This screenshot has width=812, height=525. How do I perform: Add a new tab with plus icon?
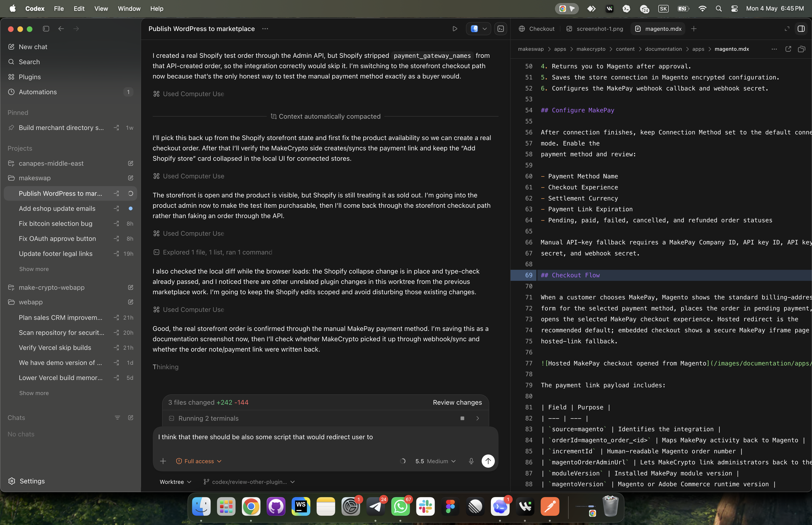[x=694, y=29]
